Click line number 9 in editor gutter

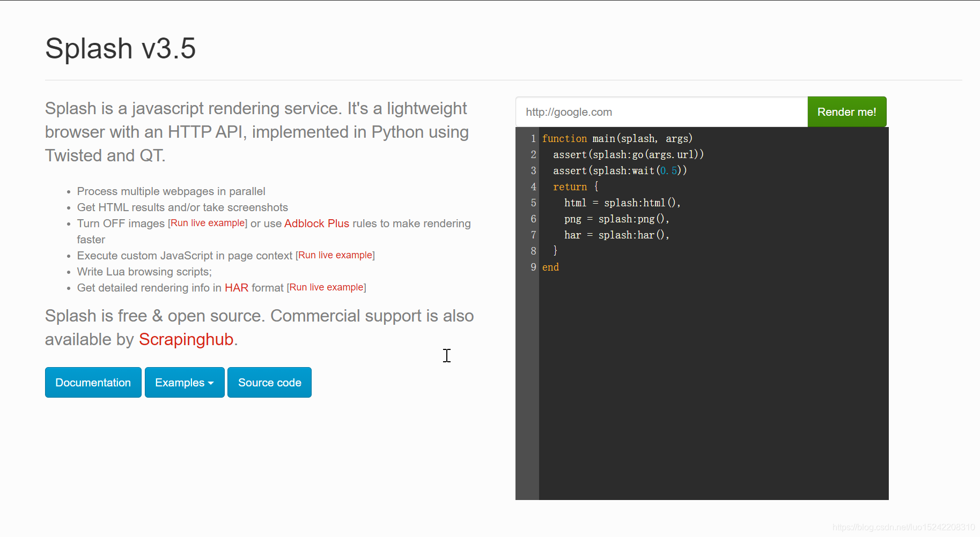[x=533, y=267]
